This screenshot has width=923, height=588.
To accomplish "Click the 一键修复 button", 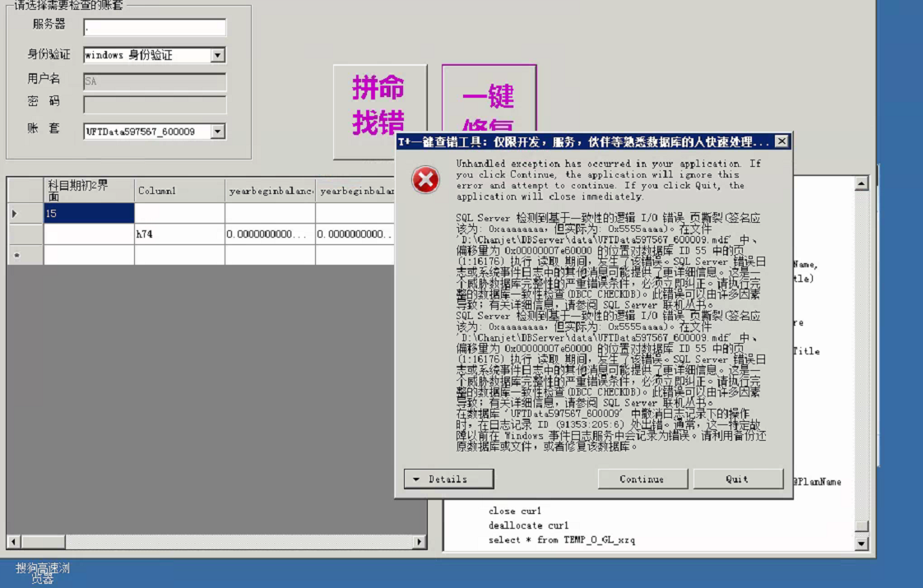I will click(x=489, y=100).
